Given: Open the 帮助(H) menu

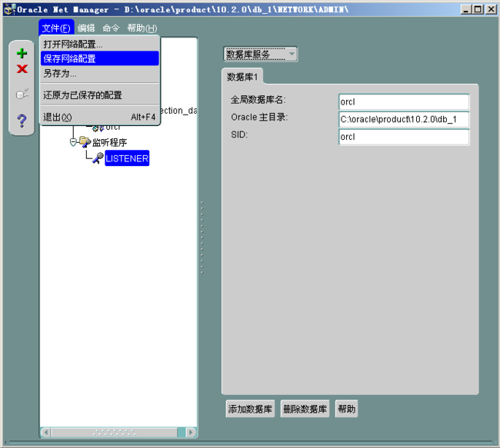Looking at the screenshot, I should click(142, 28).
